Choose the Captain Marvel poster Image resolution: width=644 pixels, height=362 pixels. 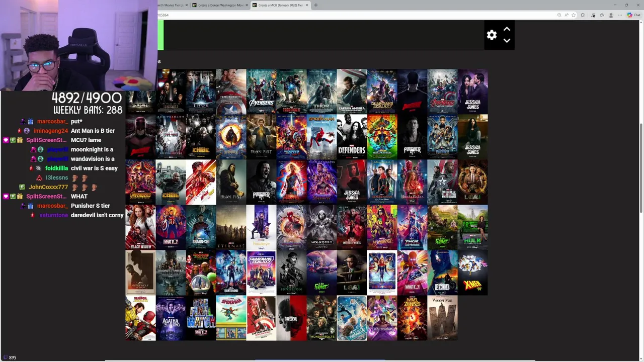pos(291,182)
